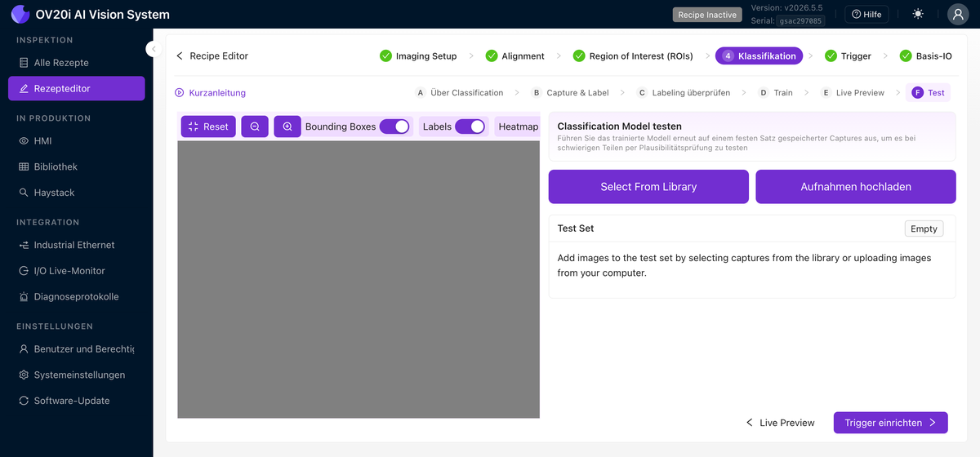Screen dimensions: 980x457
Task: Select Klassifikation step
Action: point(759,56)
